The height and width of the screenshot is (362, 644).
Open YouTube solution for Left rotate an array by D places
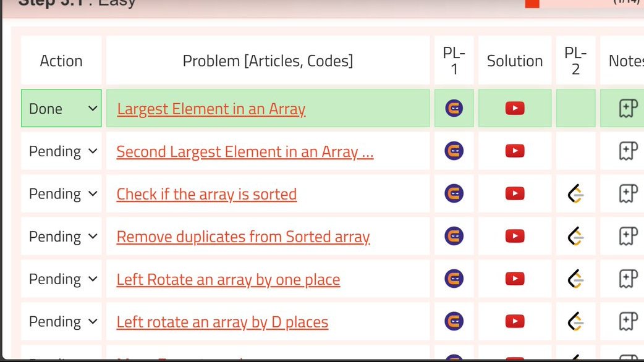(514, 321)
